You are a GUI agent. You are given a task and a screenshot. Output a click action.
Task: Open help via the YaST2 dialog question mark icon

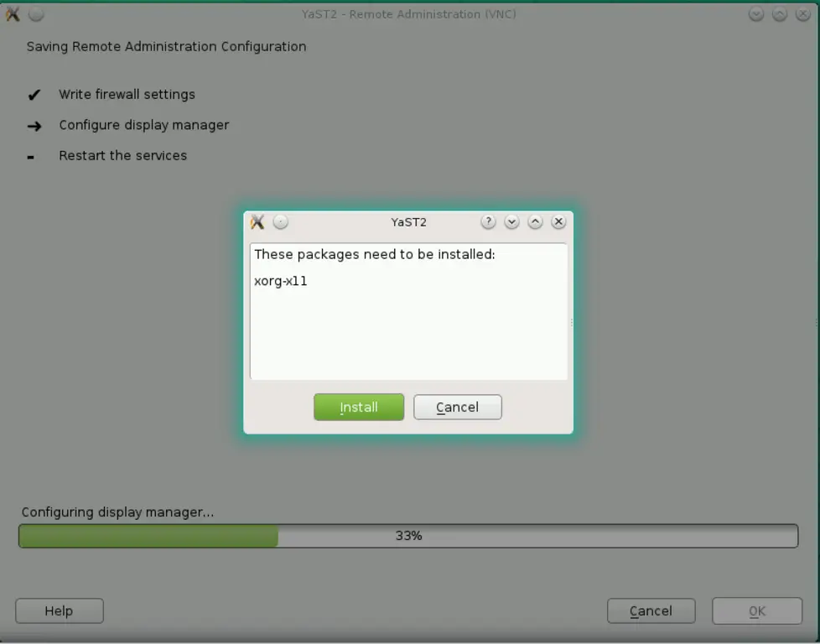[488, 222]
